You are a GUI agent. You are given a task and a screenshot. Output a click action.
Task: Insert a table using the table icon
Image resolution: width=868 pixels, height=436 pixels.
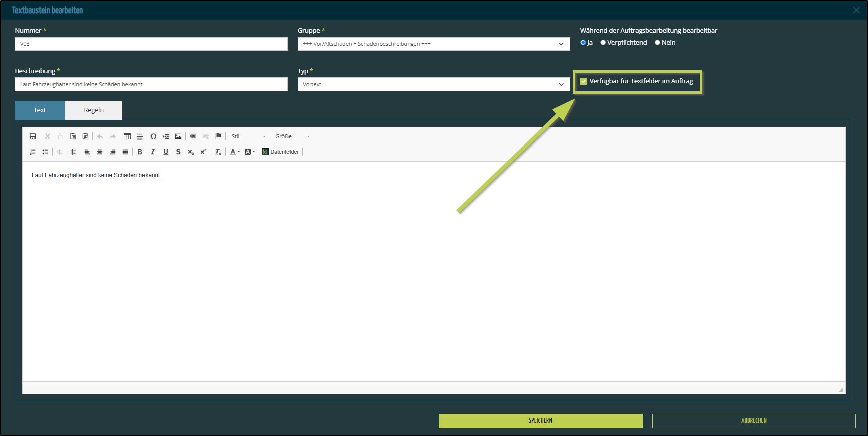(x=127, y=136)
